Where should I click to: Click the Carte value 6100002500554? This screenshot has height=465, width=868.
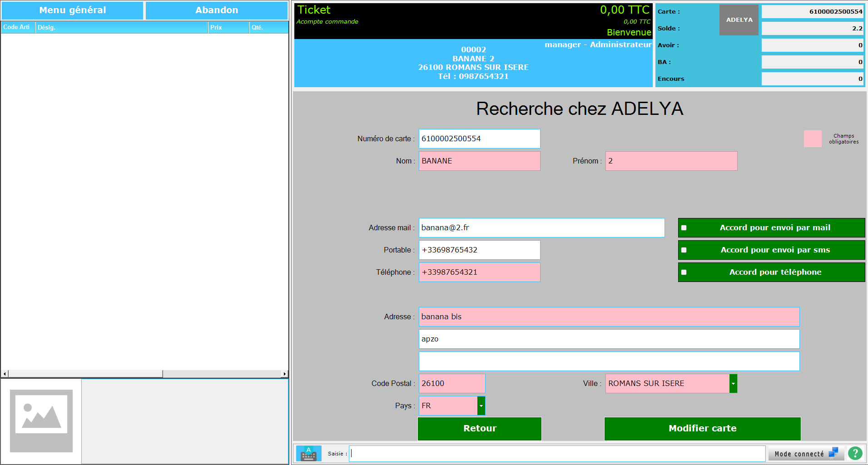pos(813,12)
